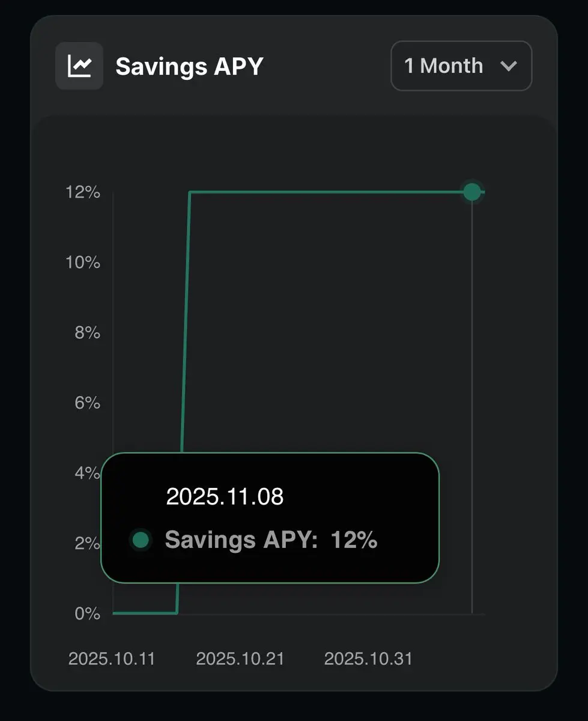Click the 2025.10.31 x-axis date label
588x721 pixels.
(x=368, y=659)
